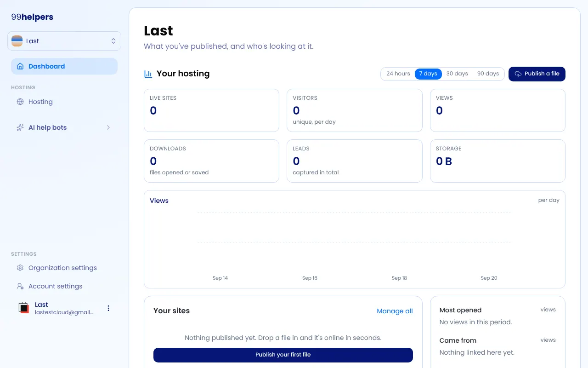Click the AI help bots sparkle icon
Viewport: 588px width, 368px height.
point(20,127)
